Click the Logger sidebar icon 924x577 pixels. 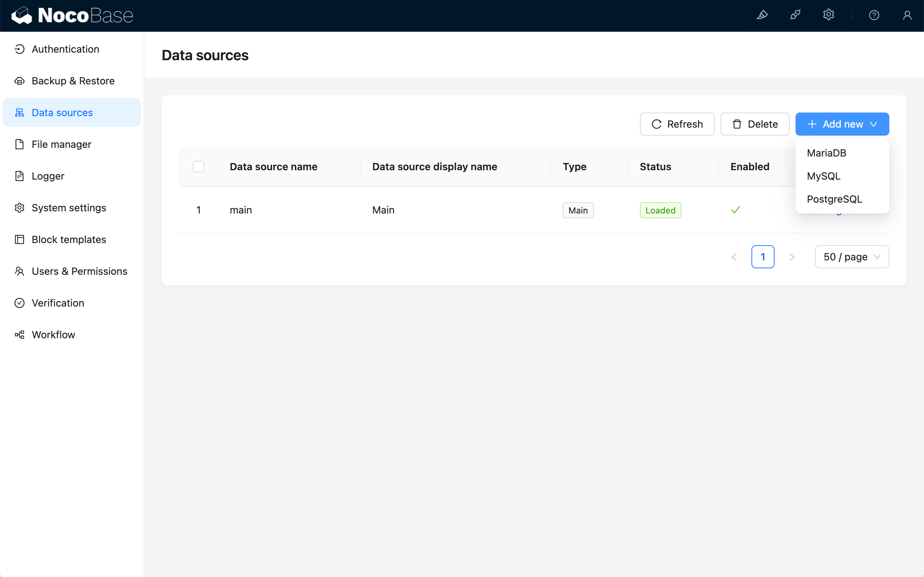(x=19, y=176)
